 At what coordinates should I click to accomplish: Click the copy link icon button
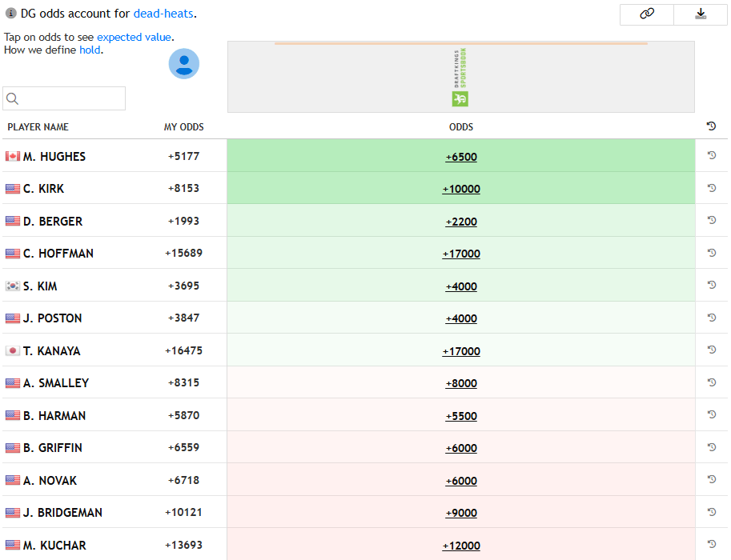(647, 14)
